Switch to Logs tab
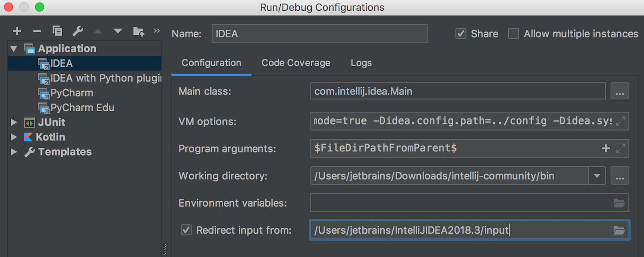This screenshot has height=257, width=644. (361, 63)
